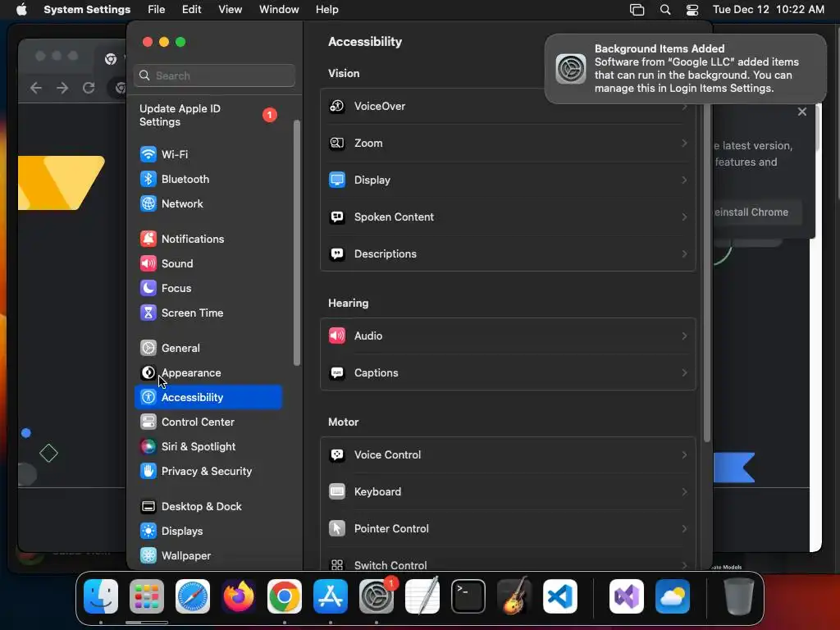This screenshot has width=840, height=630.
Task: Expand Keyboard row chevron
Action: tap(684, 492)
